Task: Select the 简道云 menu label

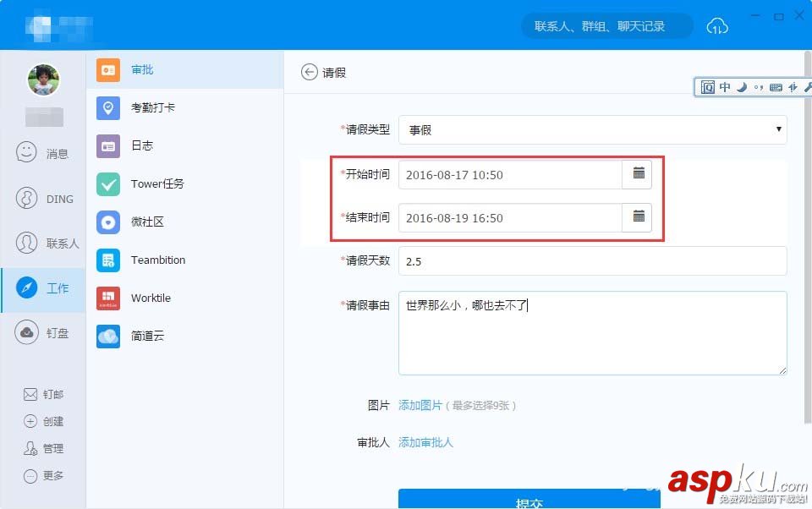Action: pos(147,336)
